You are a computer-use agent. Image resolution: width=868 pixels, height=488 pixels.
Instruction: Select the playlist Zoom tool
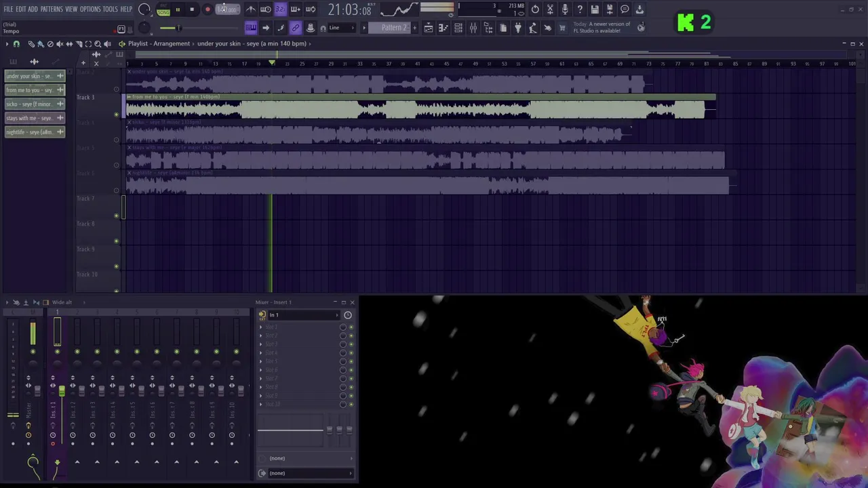98,43
